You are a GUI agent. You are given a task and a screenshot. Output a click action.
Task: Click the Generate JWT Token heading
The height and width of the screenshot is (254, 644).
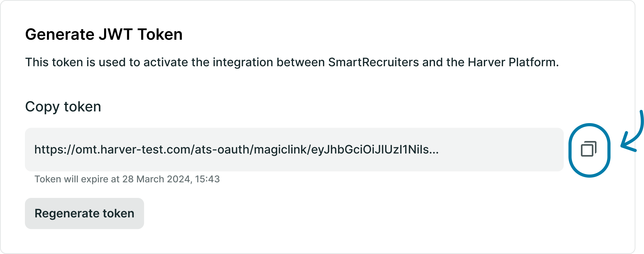pos(104,34)
